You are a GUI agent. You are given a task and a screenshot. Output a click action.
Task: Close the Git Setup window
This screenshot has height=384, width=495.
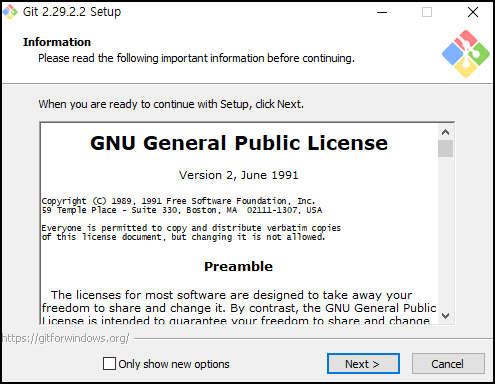pyautogui.click(x=473, y=12)
